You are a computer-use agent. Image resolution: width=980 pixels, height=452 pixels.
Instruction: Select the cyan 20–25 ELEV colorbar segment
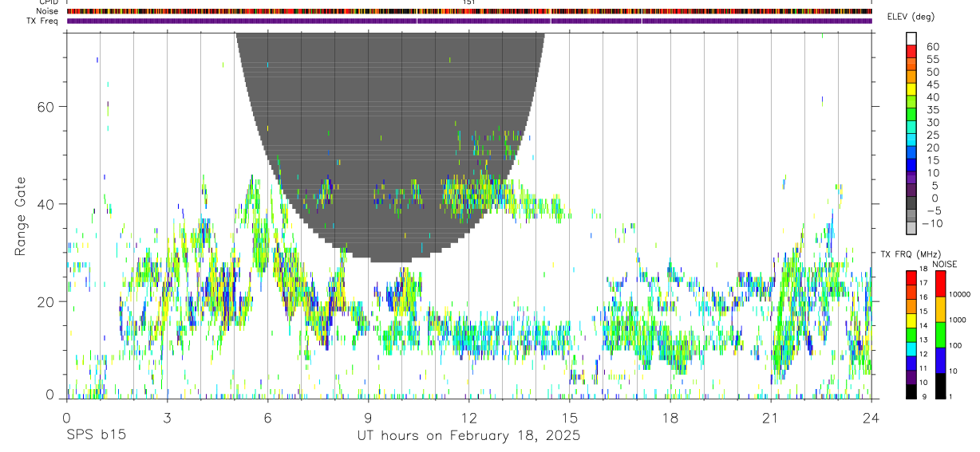coord(911,139)
